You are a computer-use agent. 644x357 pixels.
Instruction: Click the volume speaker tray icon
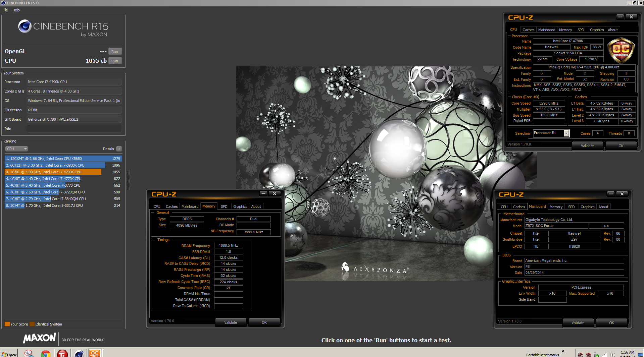[612, 355]
